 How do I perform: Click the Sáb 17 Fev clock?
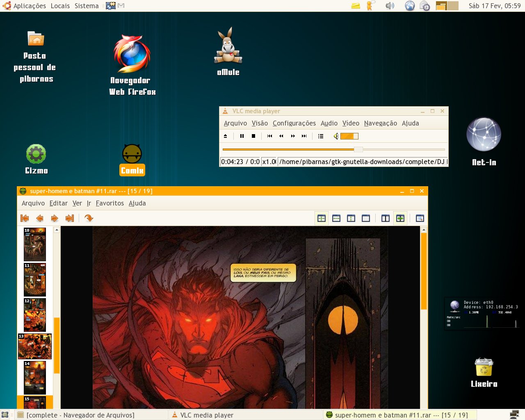495,6
